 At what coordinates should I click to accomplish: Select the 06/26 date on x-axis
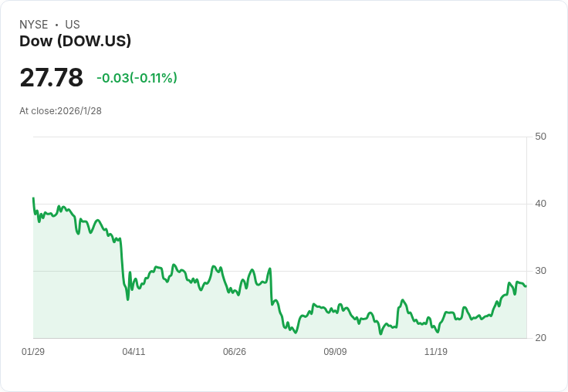(x=235, y=352)
